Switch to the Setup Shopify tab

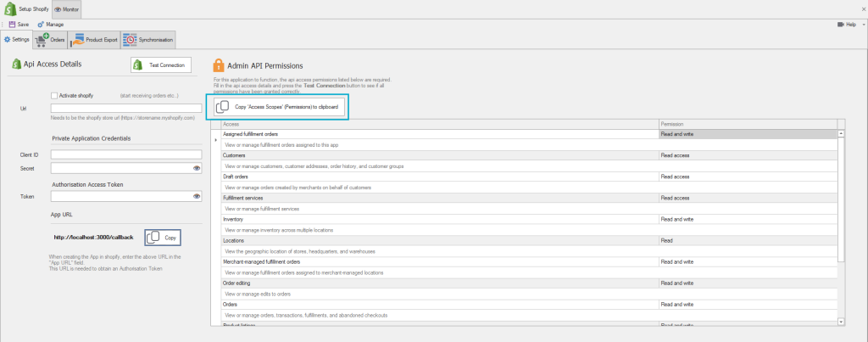point(26,8)
